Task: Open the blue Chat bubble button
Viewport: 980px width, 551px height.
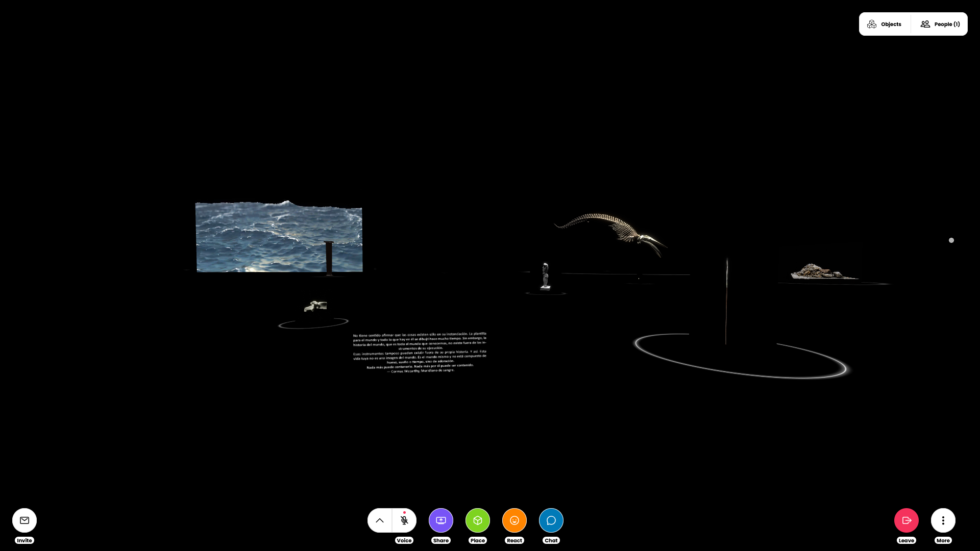Action: click(551, 520)
